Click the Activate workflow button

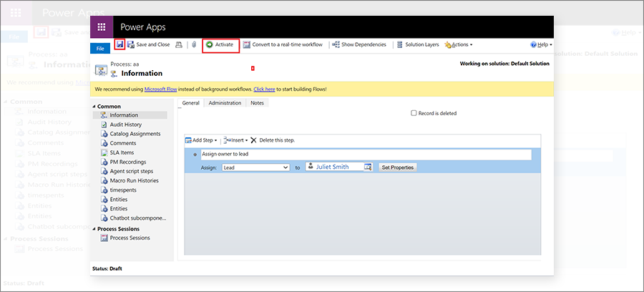(220, 44)
